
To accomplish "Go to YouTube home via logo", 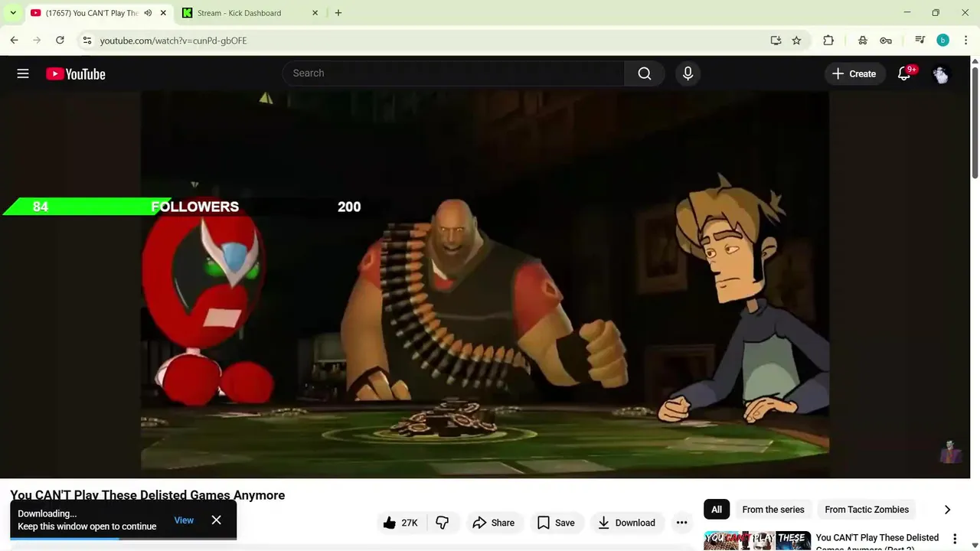I will 75,73.
